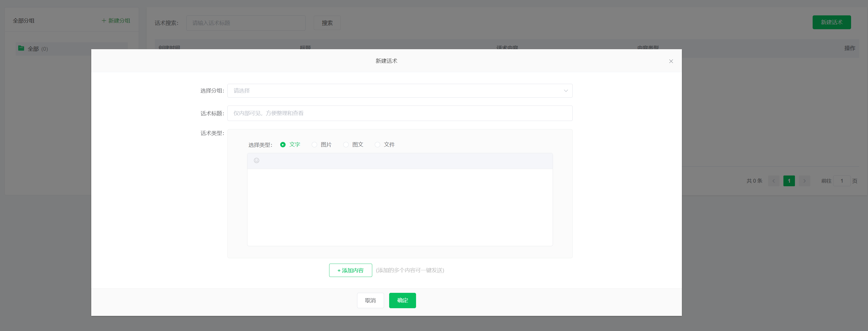Image resolution: width=868 pixels, height=331 pixels.
Task: Click inside the text content editor area
Action: coord(399,207)
